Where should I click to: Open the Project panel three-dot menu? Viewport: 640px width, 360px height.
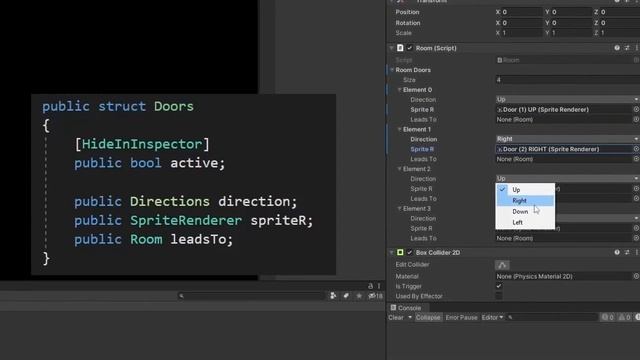pyautogui.click(x=379, y=286)
